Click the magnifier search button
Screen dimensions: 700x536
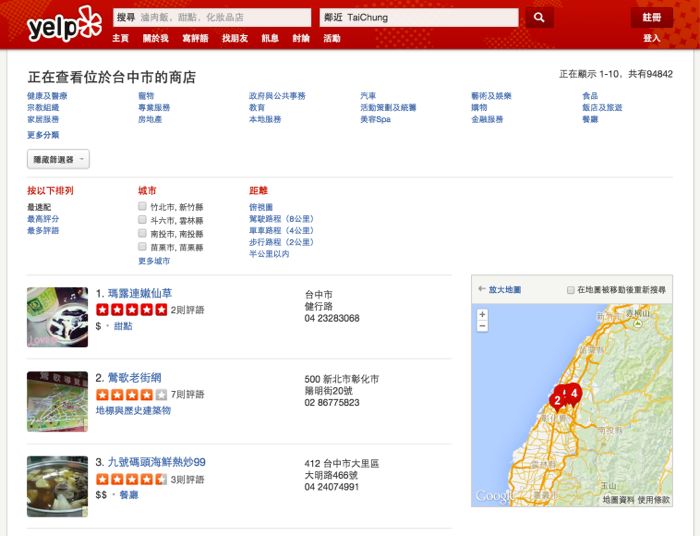tap(539, 17)
